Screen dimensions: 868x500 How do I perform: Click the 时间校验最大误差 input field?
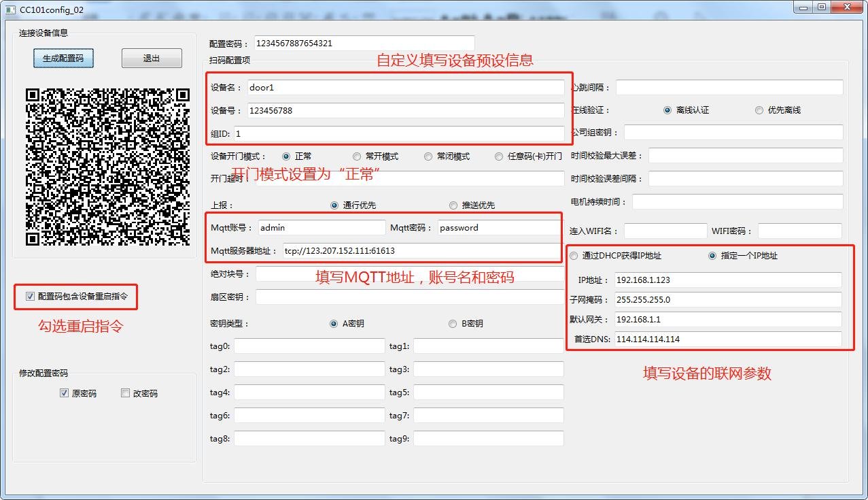(746, 156)
